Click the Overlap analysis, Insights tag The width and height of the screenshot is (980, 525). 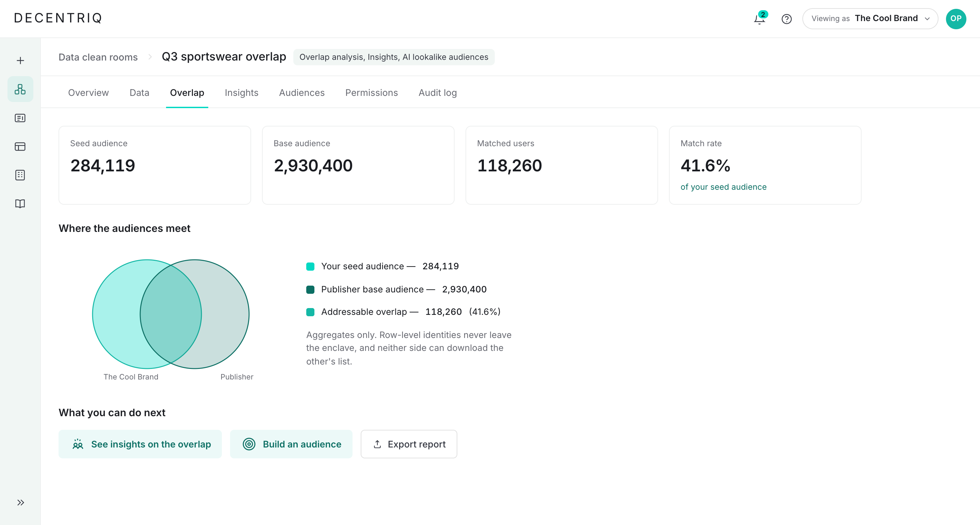tap(394, 57)
